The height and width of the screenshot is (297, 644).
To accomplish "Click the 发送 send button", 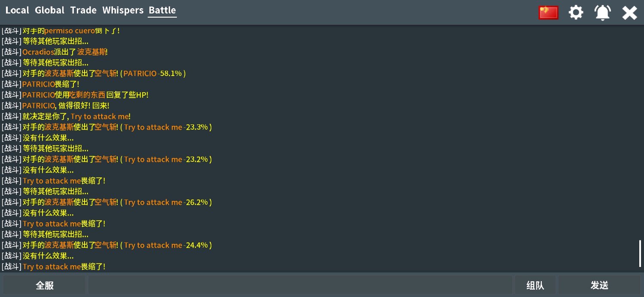I will click(599, 285).
